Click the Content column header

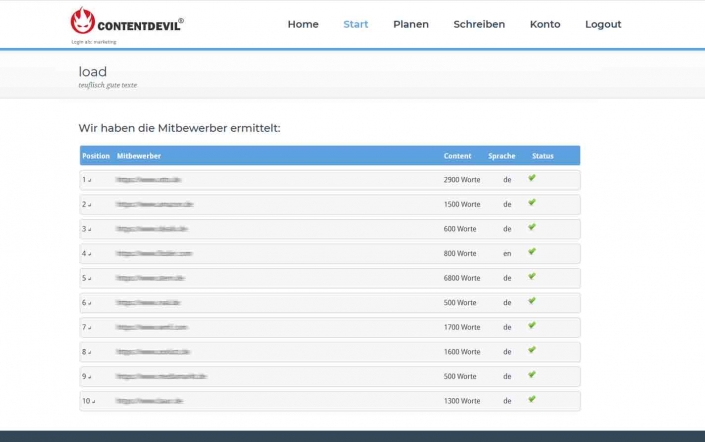click(x=457, y=156)
